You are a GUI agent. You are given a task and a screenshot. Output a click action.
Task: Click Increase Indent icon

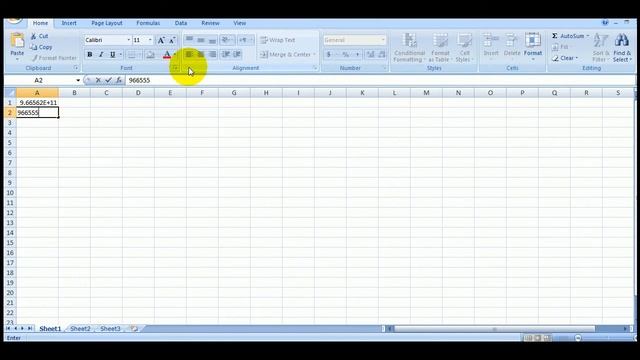237,54
